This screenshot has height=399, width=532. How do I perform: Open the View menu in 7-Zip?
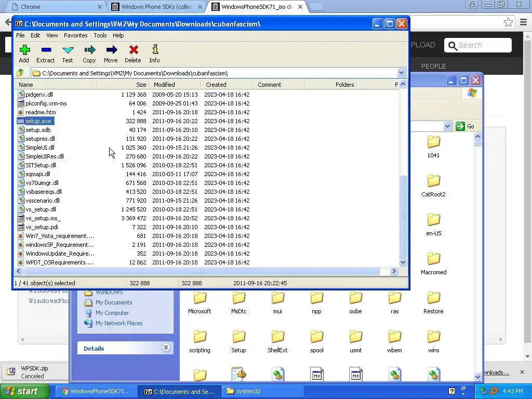(52, 35)
